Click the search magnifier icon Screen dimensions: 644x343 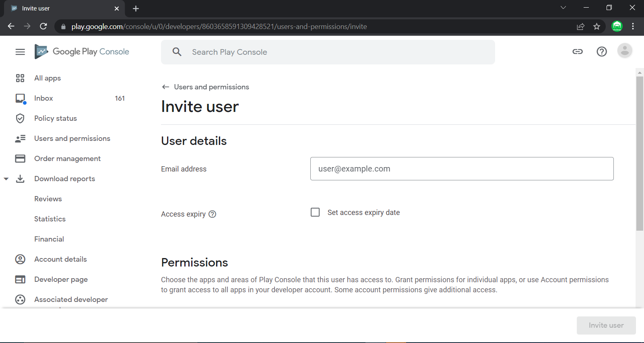(177, 52)
